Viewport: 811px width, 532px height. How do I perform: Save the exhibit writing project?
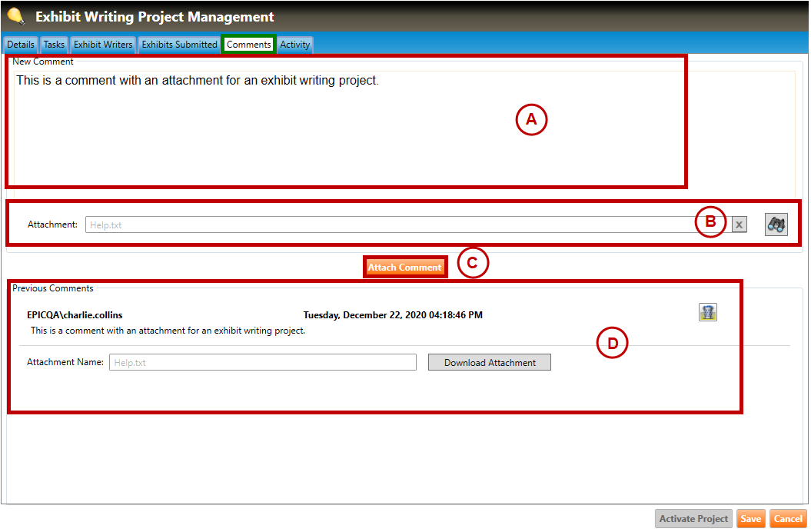750,519
